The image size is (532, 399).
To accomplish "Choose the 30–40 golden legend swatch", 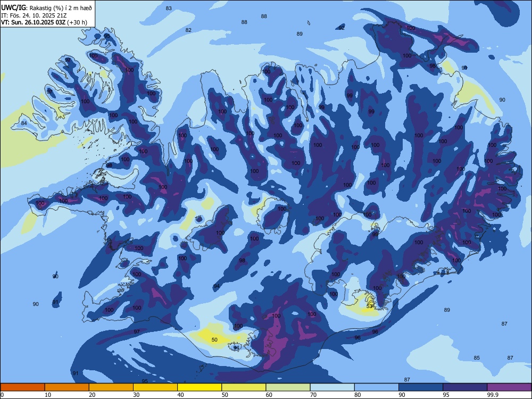I will pos(155,387).
